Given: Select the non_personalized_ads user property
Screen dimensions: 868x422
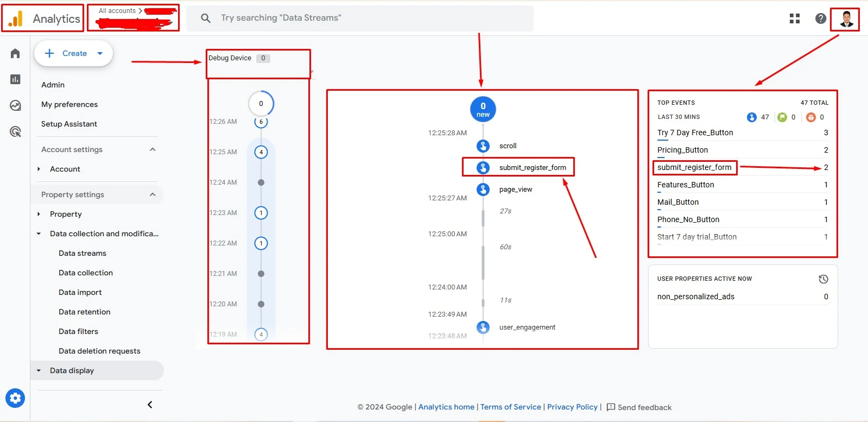Looking at the screenshot, I should 743,297.
